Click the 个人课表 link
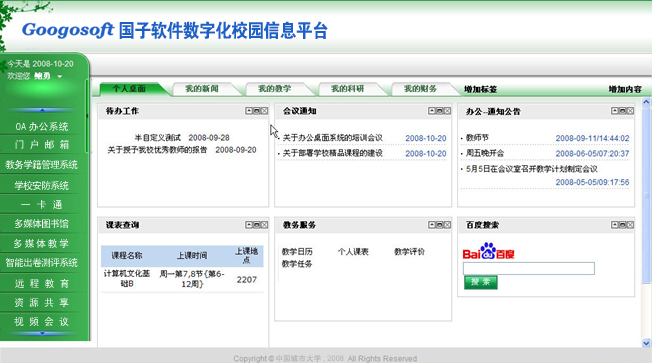 point(353,252)
